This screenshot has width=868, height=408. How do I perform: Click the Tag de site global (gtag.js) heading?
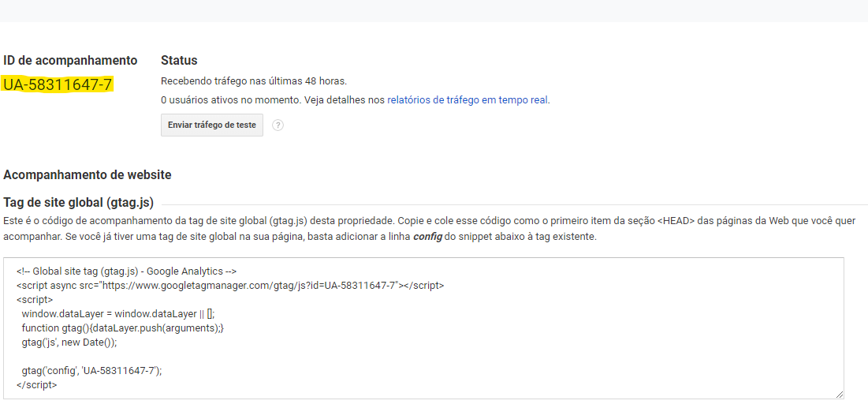coord(79,202)
